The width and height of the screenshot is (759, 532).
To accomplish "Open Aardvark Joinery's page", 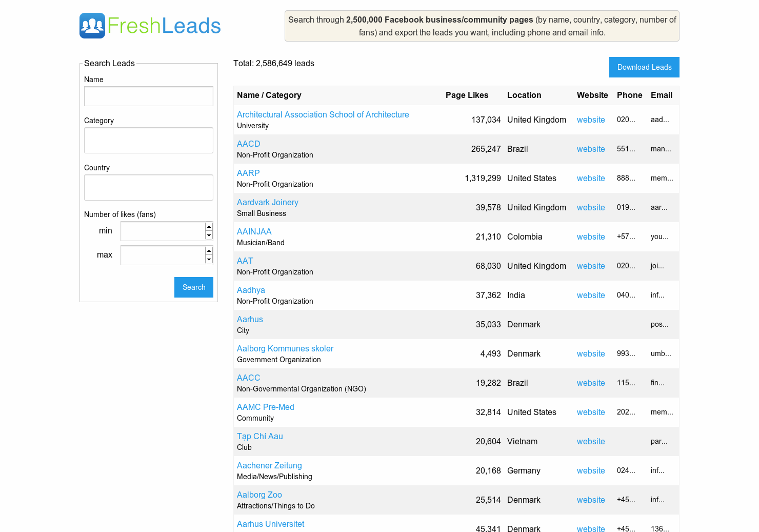I will pyautogui.click(x=267, y=202).
